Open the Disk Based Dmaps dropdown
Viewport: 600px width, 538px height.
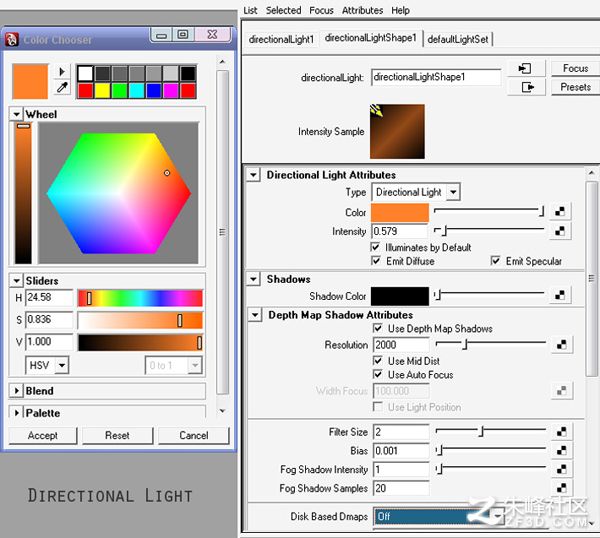click(437, 517)
